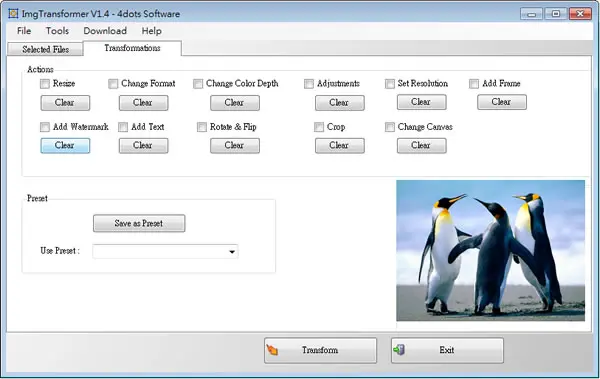Click the Transform button's orange icon
This screenshot has height=379, width=600.
click(x=272, y=350)
